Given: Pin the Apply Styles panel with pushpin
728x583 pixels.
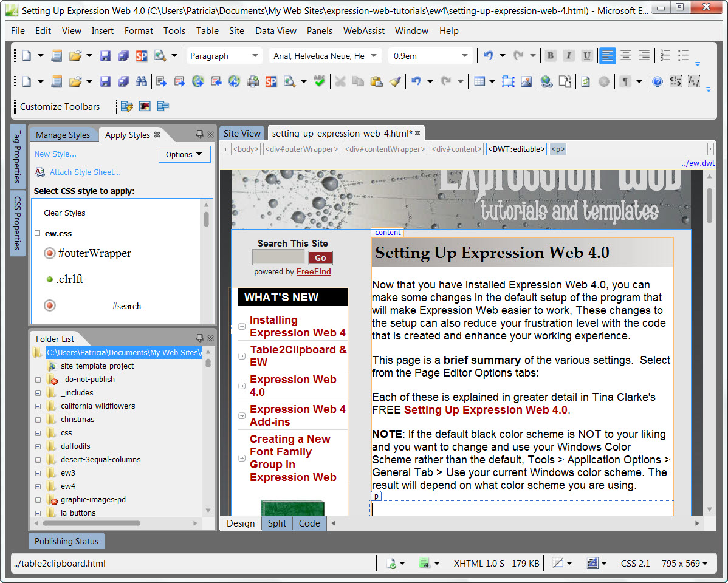Looking at the screenshot, I should click(x=200, y=134).
